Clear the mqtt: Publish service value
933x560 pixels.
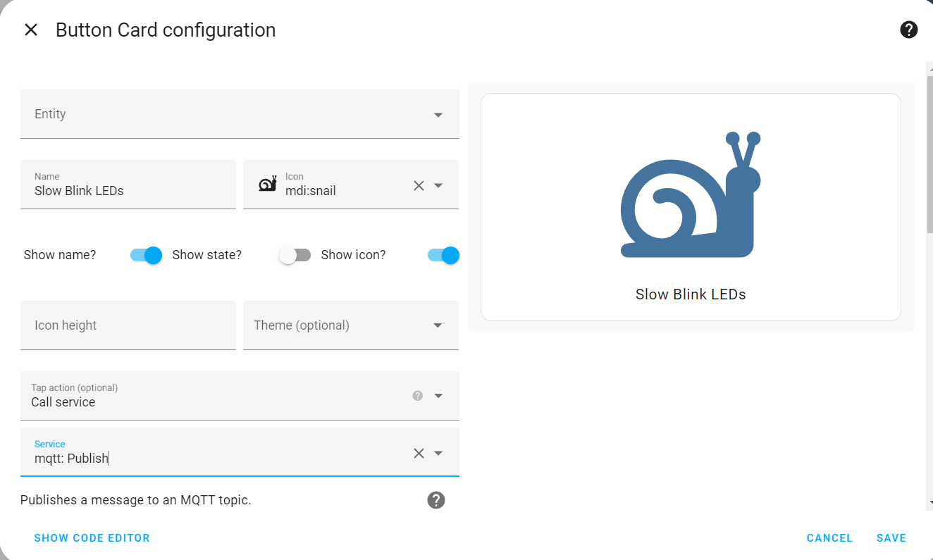[419, 453]
